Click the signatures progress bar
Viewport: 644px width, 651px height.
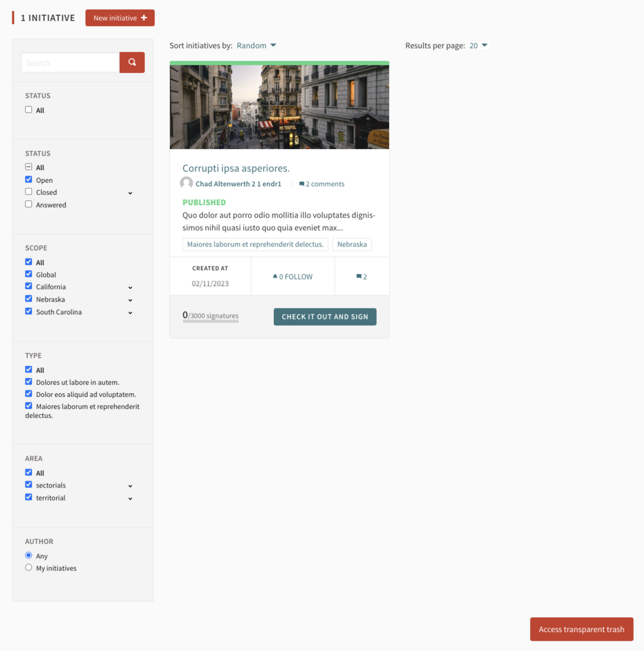coord(211,321)
